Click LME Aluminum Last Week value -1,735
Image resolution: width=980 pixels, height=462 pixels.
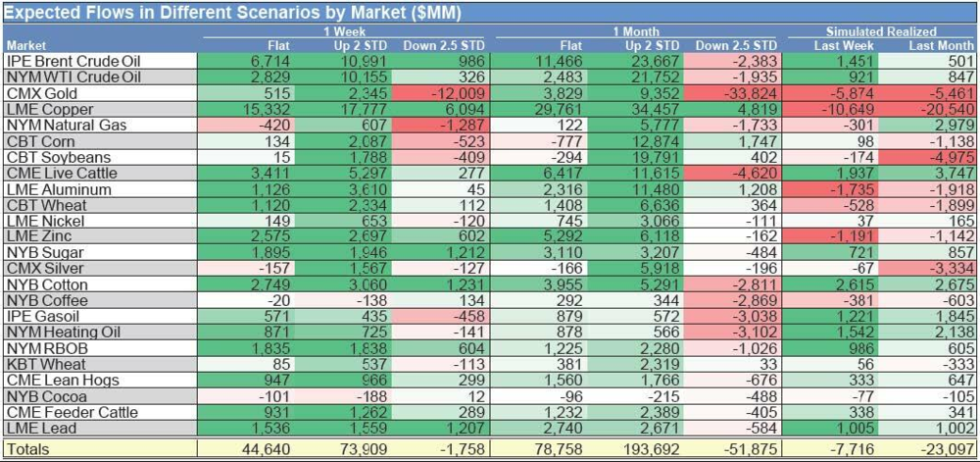click(x=854, y=188)
